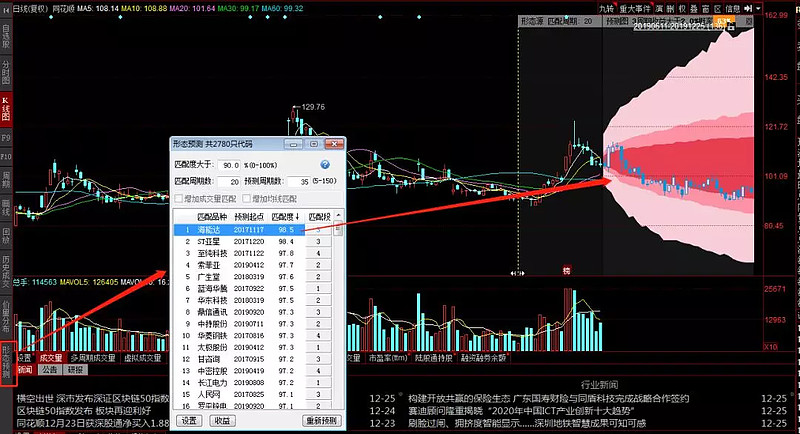This screenshot has height=434, width=800.
Task: Open the F9 sidebar item
Action: click(6, 138)
